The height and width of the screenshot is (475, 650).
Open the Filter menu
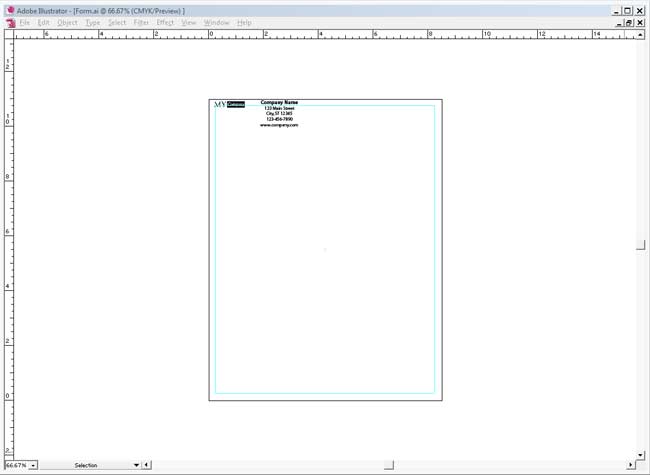point(141,23)
